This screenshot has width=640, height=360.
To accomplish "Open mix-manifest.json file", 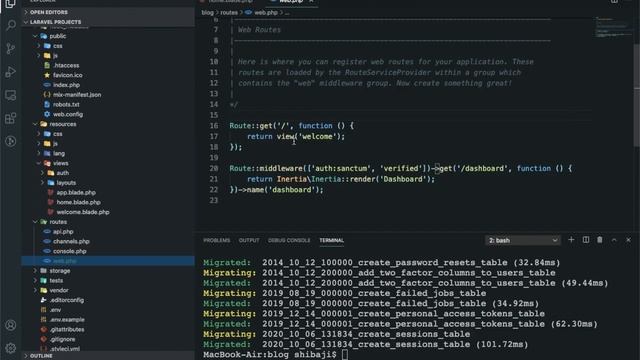I will 77,95.
